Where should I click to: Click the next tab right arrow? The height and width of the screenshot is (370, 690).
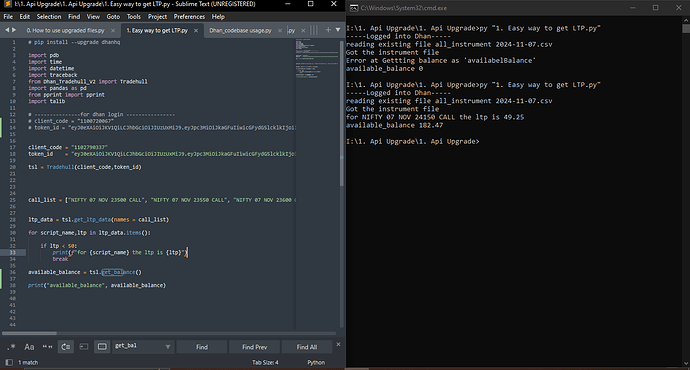pyautogui.click(x=14, y=30)
